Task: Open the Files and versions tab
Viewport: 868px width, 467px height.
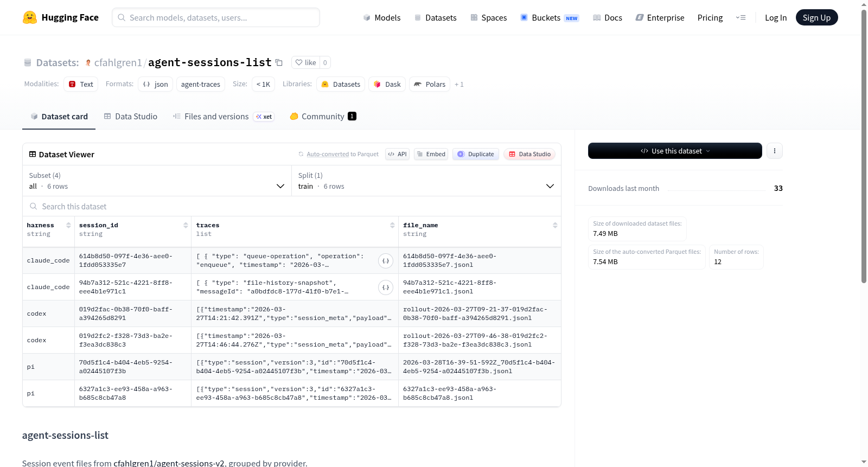Action: [223, 116]
